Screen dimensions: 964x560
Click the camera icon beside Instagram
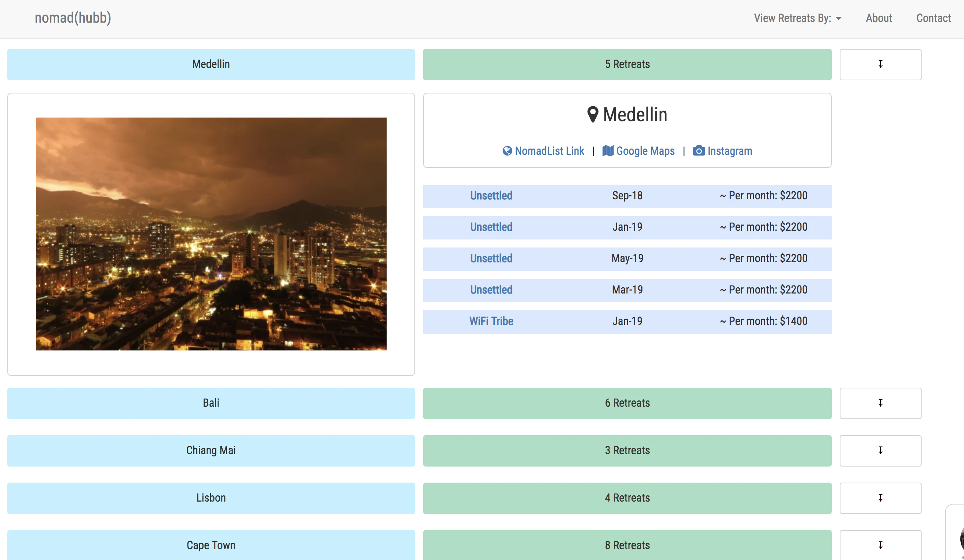tap(699, 151)
